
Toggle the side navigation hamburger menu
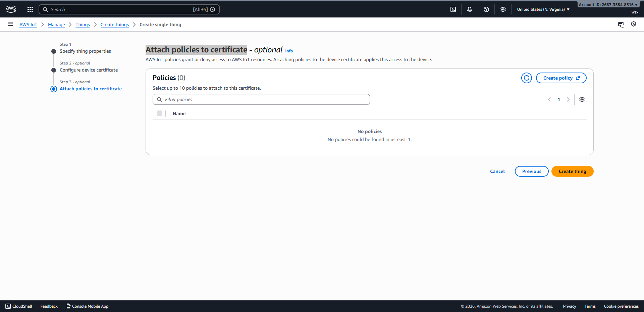tap(10, 24)
